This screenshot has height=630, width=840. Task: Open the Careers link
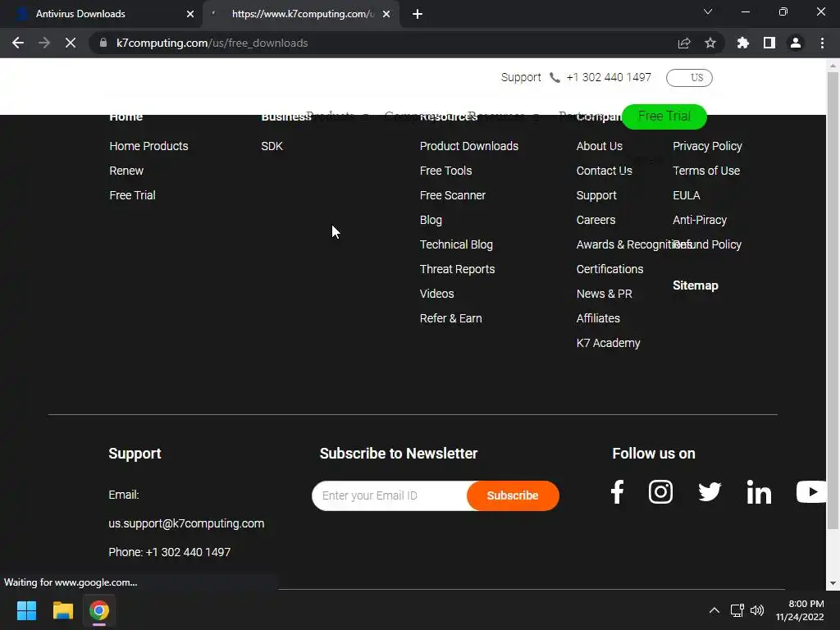[596, 220]
